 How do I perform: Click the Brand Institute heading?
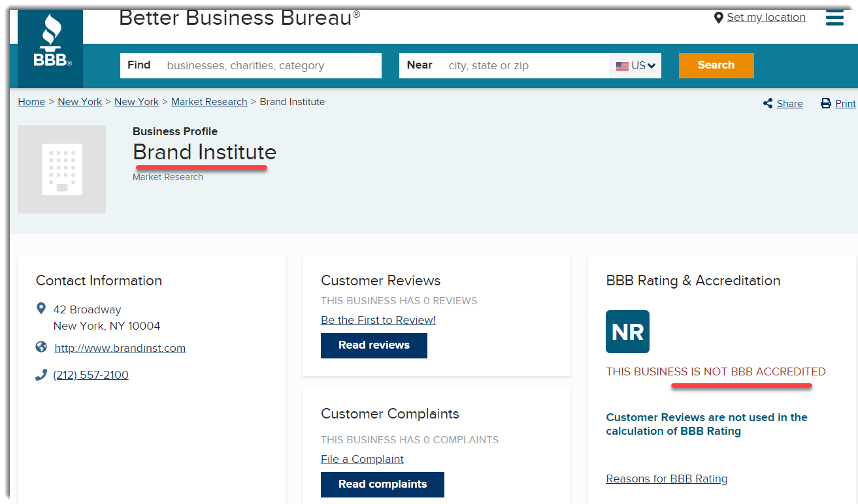(205, 152)
